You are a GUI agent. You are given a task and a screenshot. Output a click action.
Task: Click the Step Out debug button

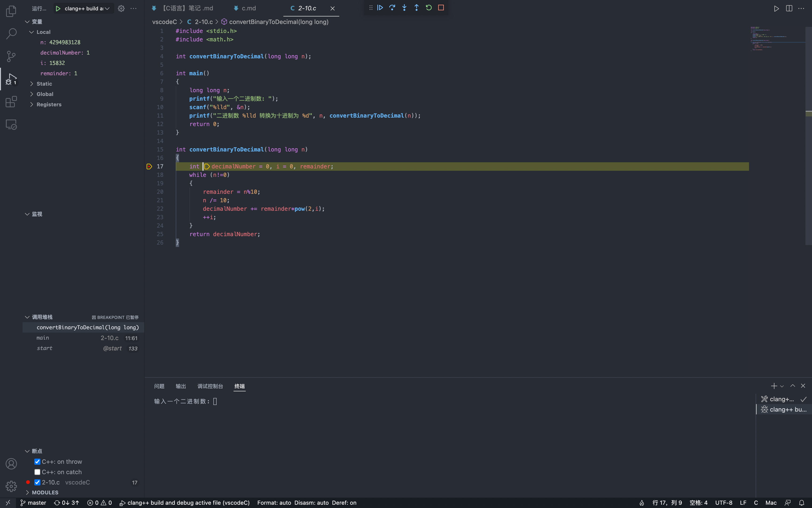coord(416,8)
